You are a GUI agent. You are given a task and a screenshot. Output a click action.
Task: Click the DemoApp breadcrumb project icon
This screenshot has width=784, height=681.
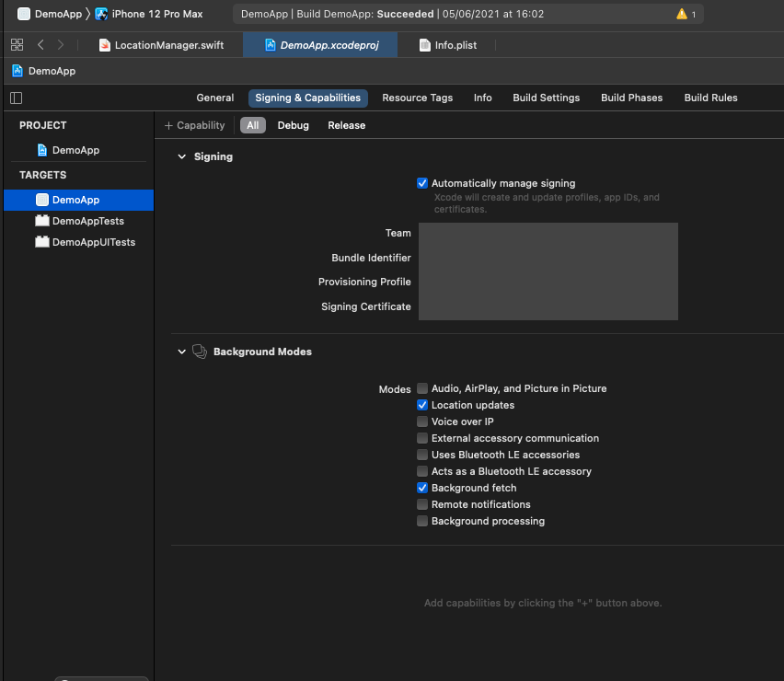tap(17, 71)
